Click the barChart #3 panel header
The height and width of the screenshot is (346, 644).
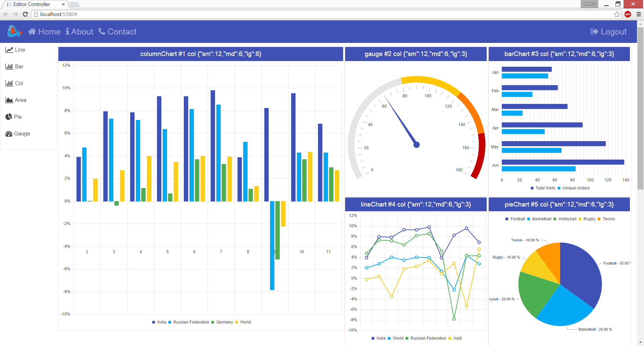click(559, 54)
